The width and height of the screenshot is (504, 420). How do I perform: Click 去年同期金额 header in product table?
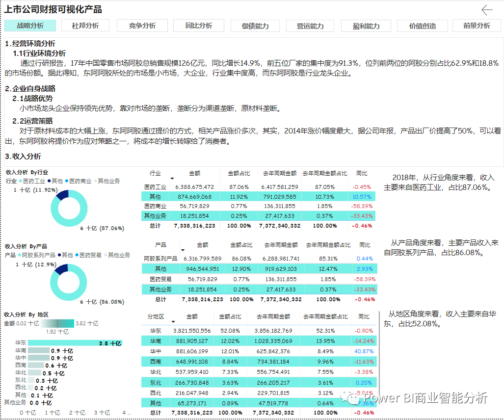tap(281, 245)
